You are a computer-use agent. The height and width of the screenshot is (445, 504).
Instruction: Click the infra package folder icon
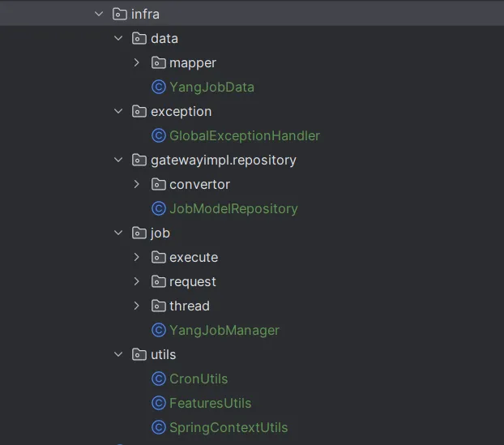pos(120,14)
